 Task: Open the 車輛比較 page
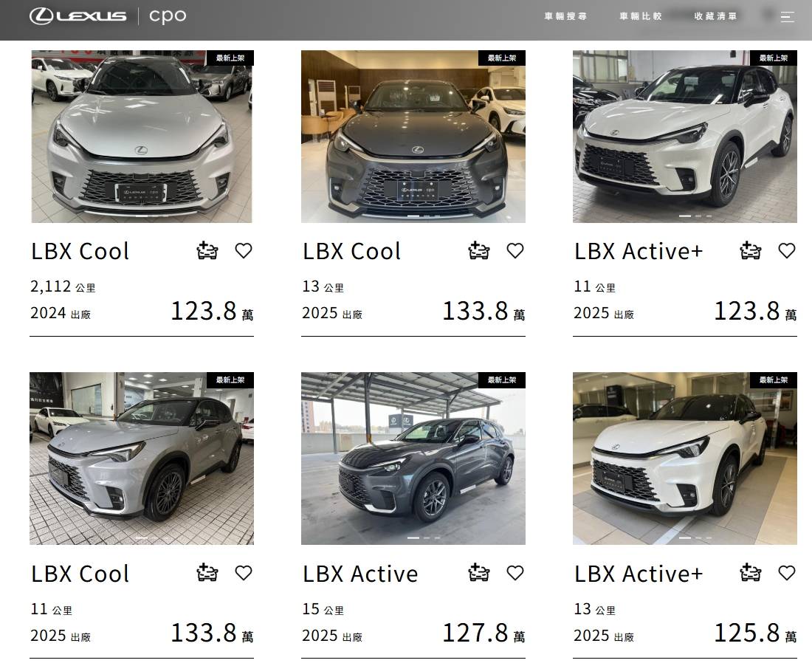[x=641, y=16]
